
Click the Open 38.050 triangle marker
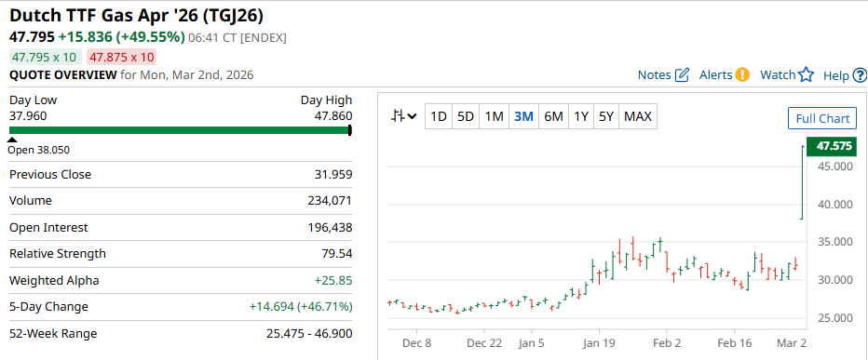pos(12,140)
